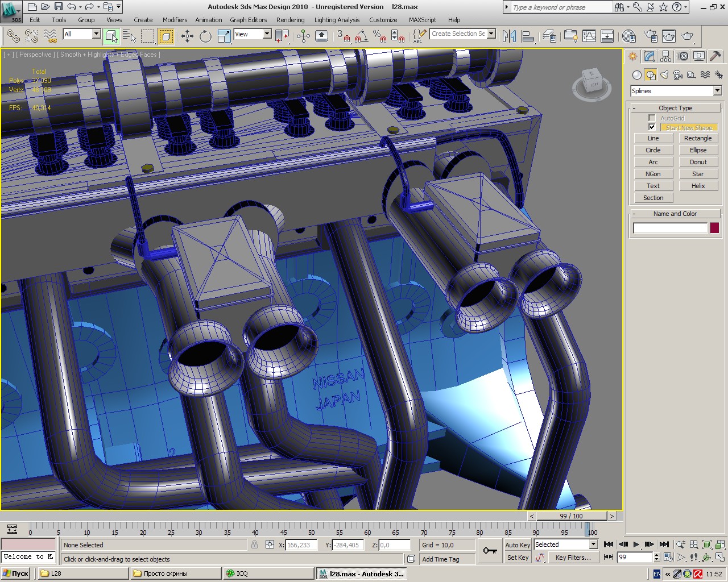Open ICQ from Windows taskbar

click(x=268, y=573)
